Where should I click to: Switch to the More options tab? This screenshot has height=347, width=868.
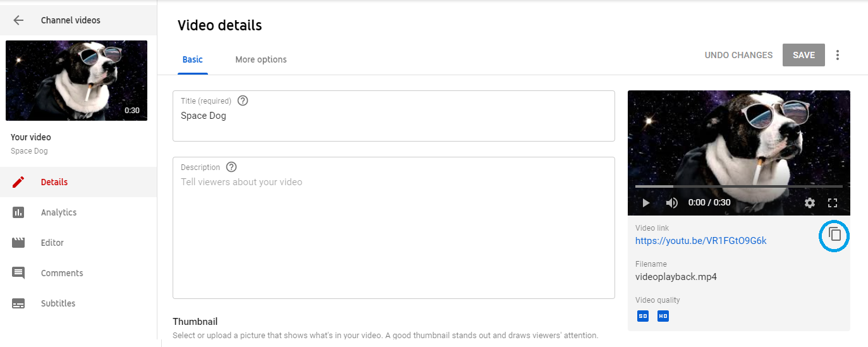(x=261, y=59)
